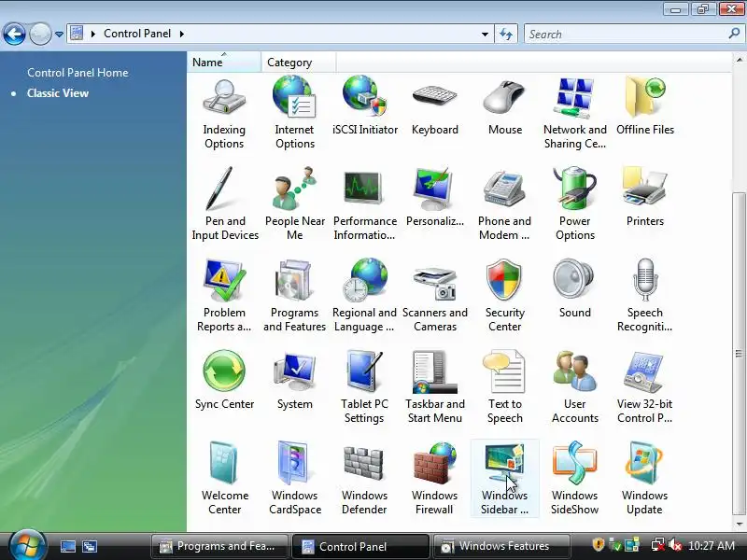Open Sync Center
This screenshot has width=747, height=560.
[x=224, y=380]
